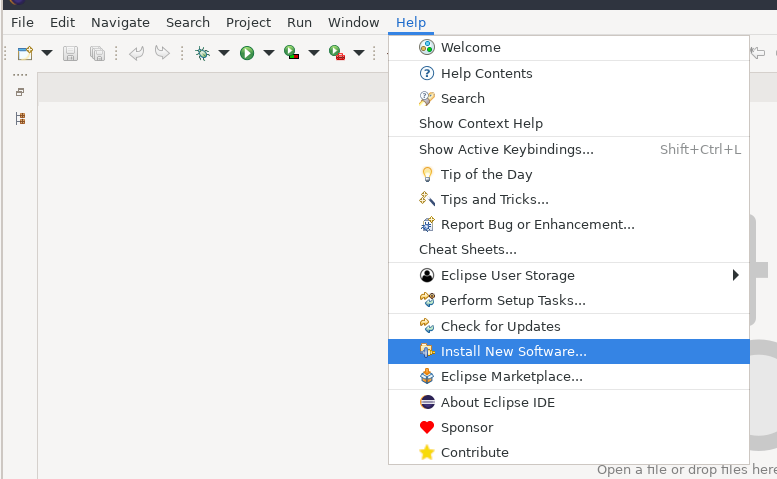Click the Sponsor heart entry
Viewport: 777px width, 479px height.
coord(466,427)
